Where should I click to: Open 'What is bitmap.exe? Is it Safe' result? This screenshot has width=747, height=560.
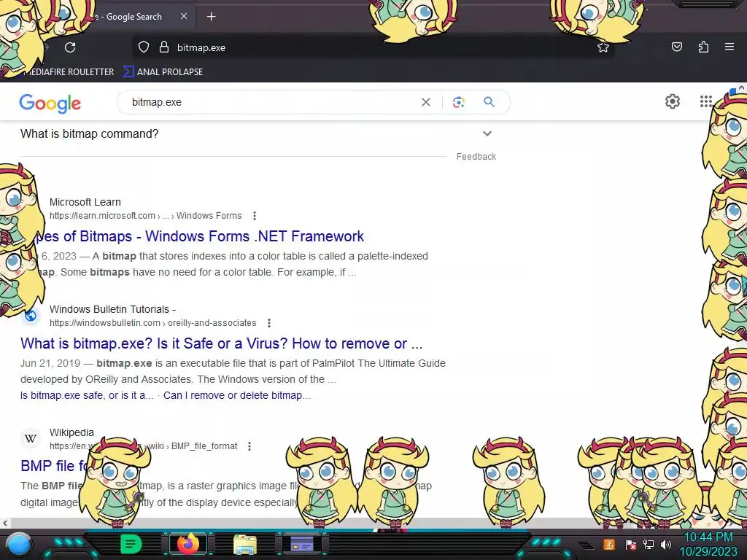(222, 343)
